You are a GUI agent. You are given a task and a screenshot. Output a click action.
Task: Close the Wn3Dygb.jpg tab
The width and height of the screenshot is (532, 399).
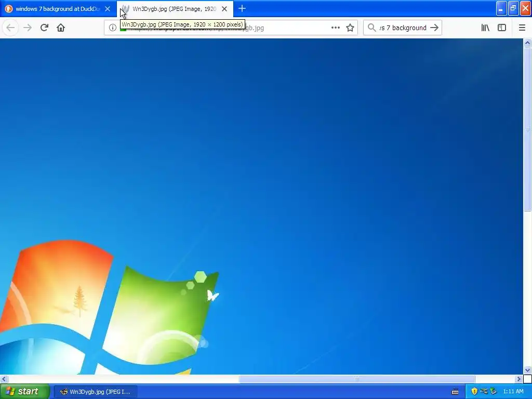pyautogui.click(x=224, y=9)
